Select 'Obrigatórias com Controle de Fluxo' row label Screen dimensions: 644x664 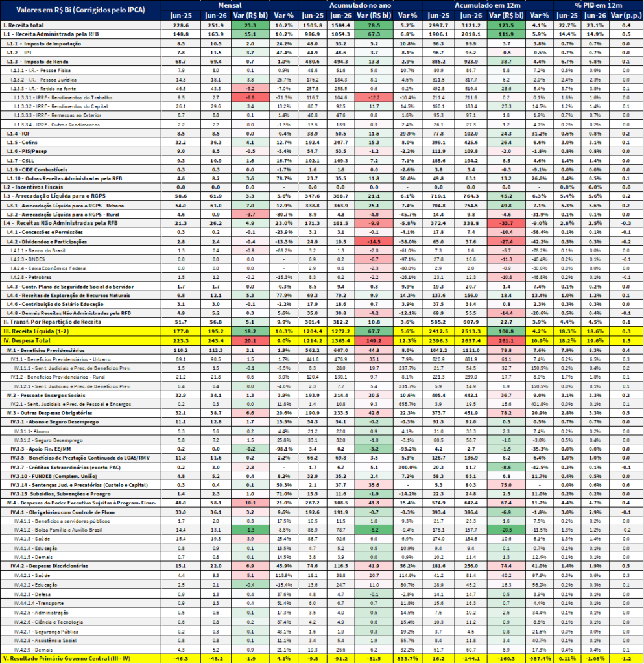(x=64, y=512)
